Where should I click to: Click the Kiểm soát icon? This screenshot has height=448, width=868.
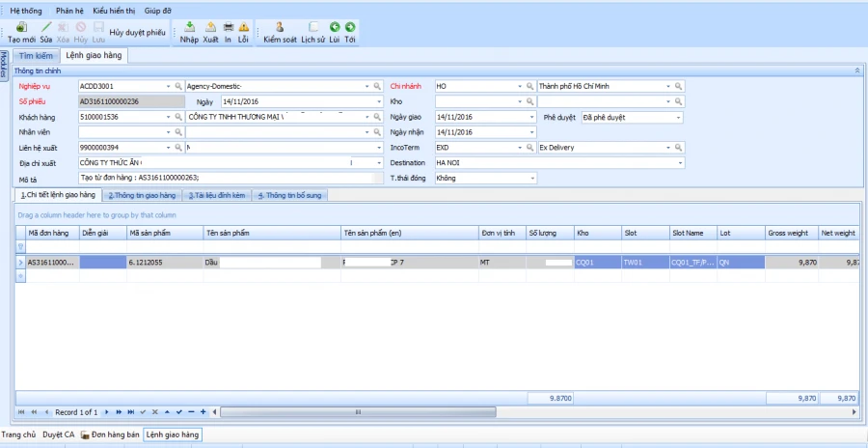[x=280, y=27]
